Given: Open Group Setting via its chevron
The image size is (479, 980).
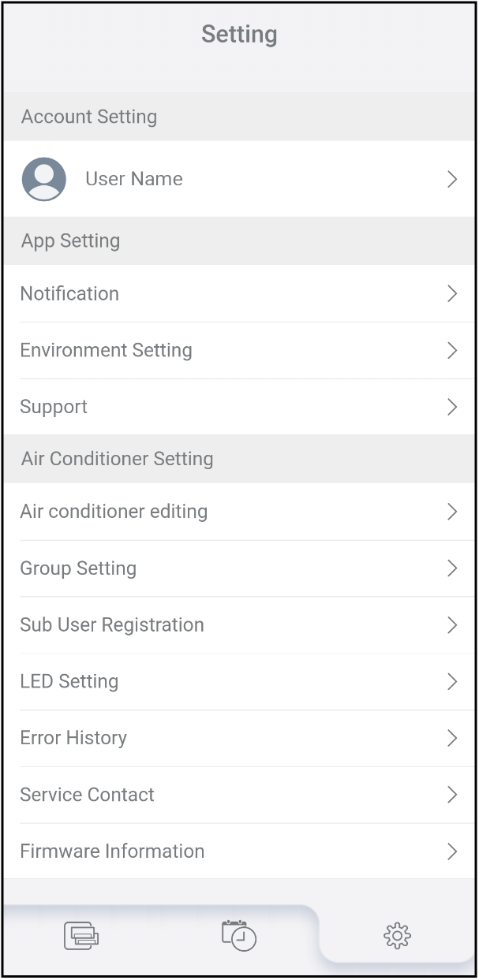Looking at the screenshot, I should [452, 568].
